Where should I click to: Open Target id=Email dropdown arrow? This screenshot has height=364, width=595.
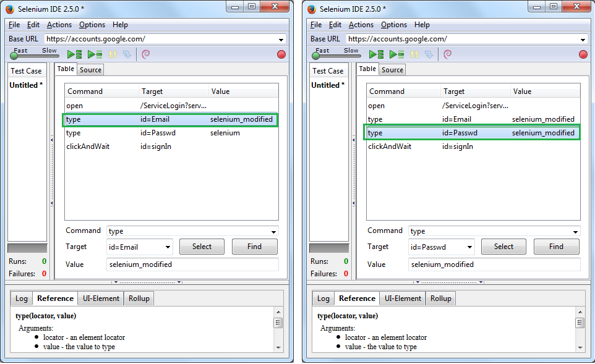pyautogui.click(x=168, y=247)
